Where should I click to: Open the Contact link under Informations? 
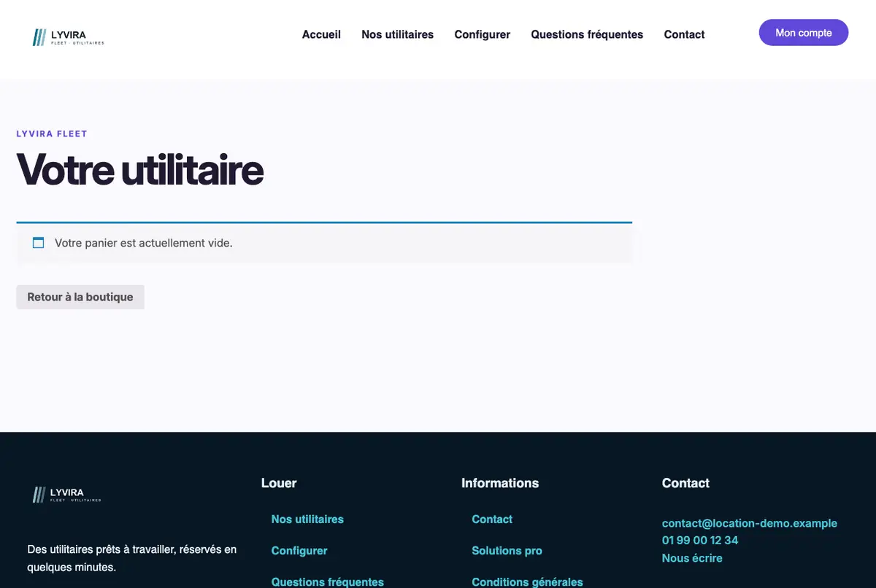click(x=492, y=519)
